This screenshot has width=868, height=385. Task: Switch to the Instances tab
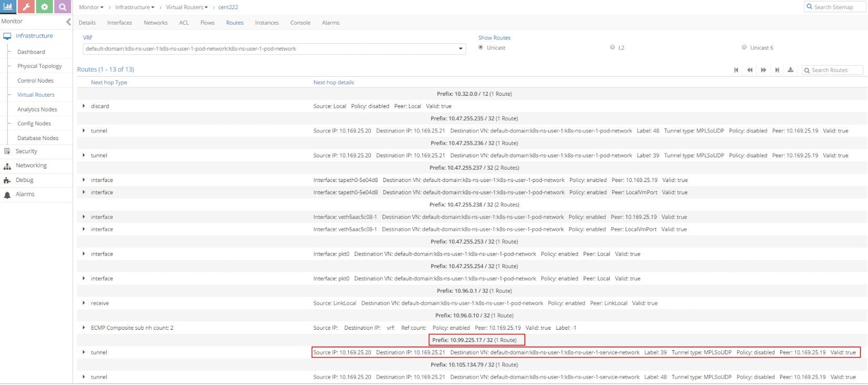pyautogui.click(x=267, y=23)
